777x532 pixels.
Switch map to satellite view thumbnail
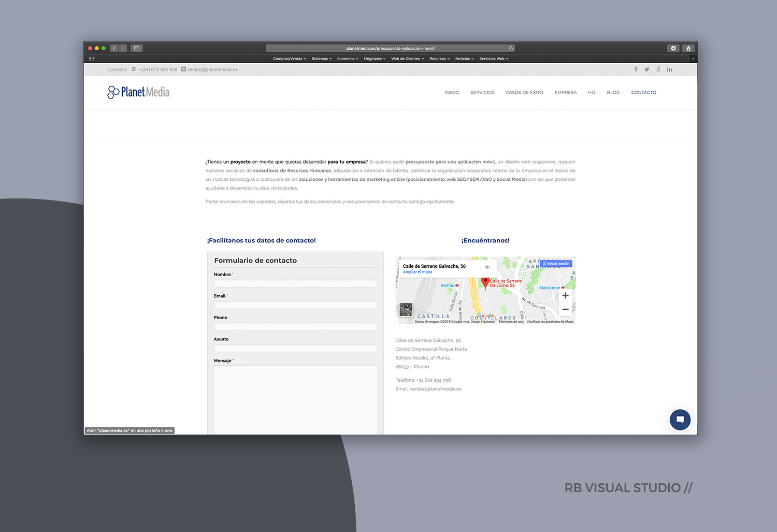406,310
